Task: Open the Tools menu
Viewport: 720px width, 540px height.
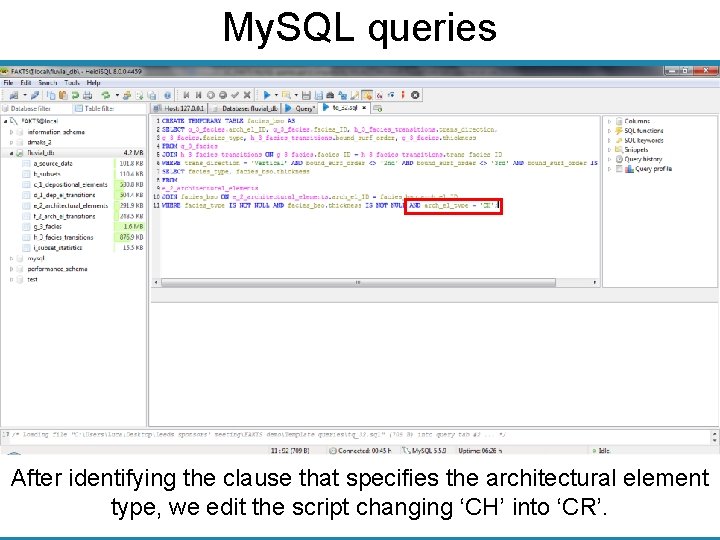Action: click(x=72, y=83)
